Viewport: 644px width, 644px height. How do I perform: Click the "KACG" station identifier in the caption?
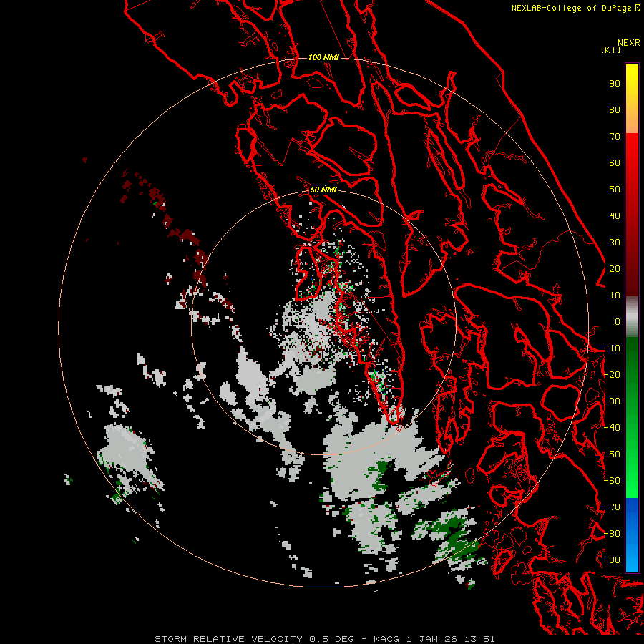click(386, 639)
